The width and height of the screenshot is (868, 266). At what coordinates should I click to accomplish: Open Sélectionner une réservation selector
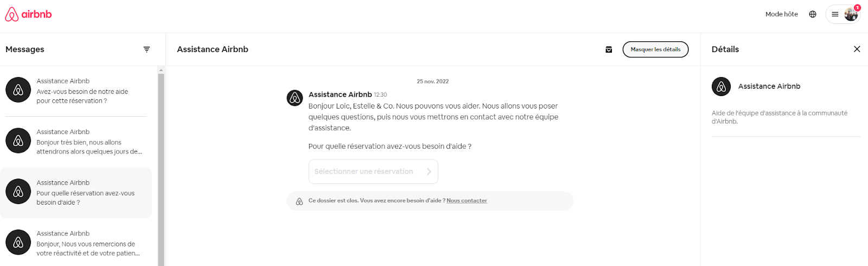coord(373,172)
